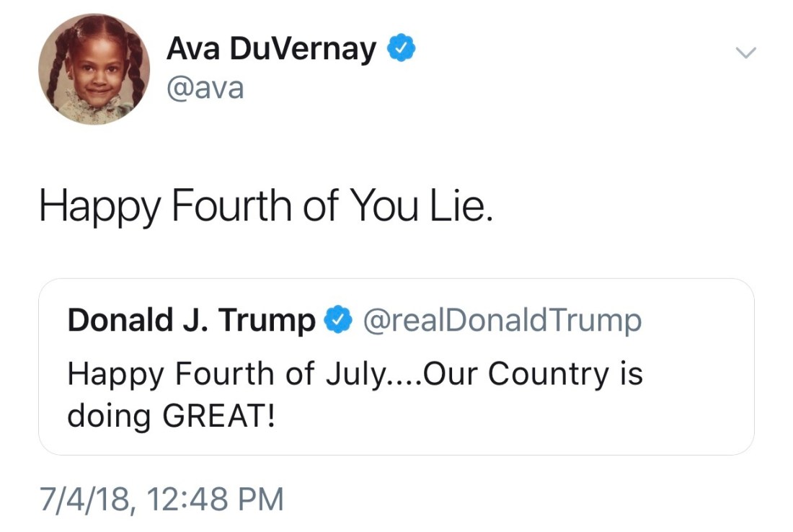The image size is (793, 532).
Task: Open the @ava handle link
Action: (205, 89)
